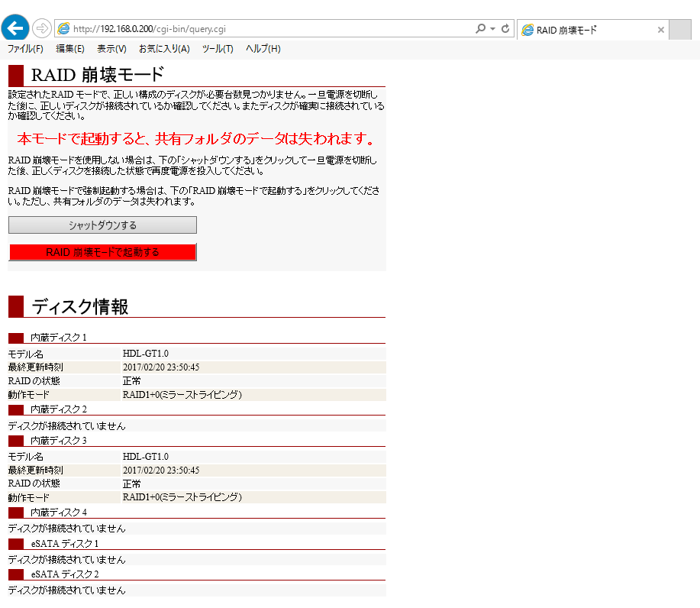
Task: Click the シャットダウンする button
Action: (x=102, y=225)
